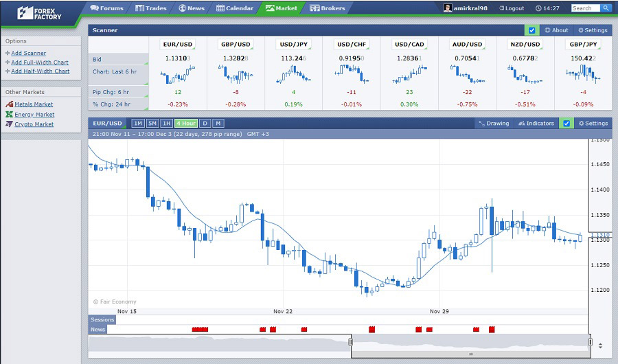Click the last red news marker on Dec 1
The height and width of the screenshot is (364, 618).
(492, 329)
